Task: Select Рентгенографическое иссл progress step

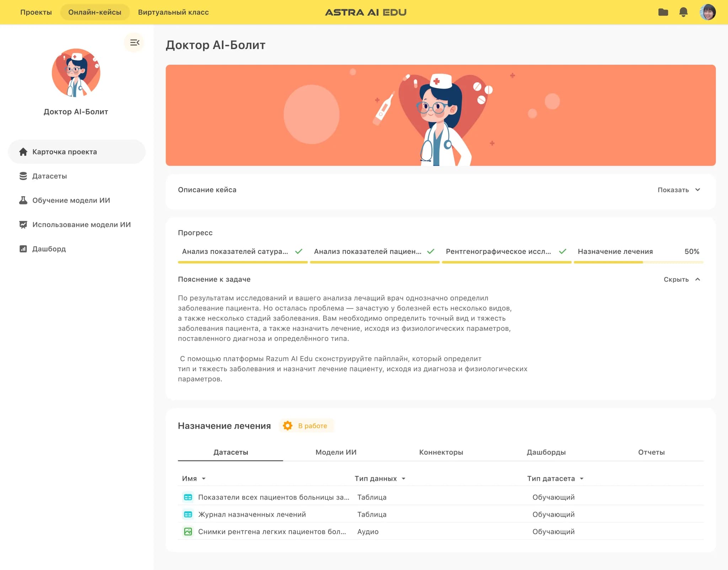Action: pyautogui.click(x=507, y=252)
